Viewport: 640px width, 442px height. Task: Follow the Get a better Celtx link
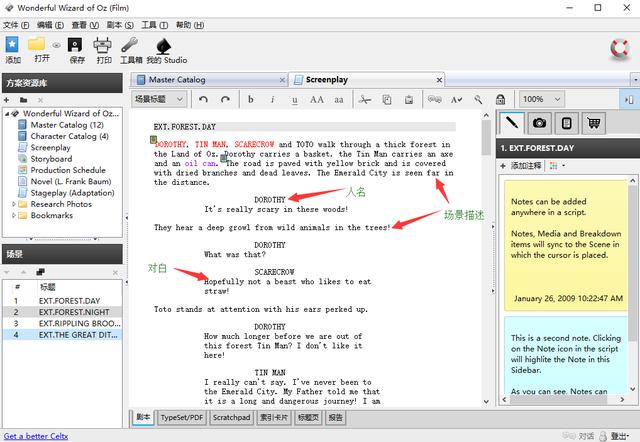click(x=36, y=436)
